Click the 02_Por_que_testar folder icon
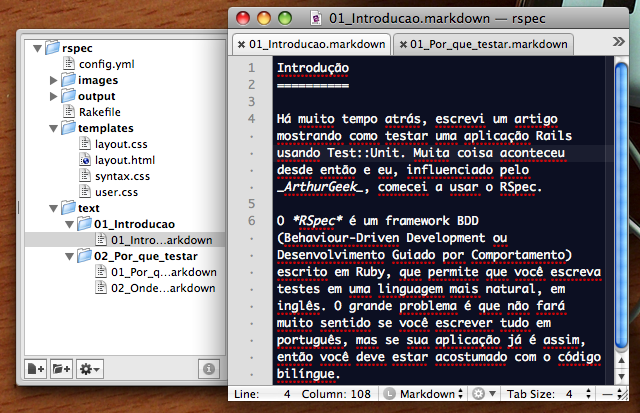This screenshot has height=413, width=640. (x=84, y=255)
